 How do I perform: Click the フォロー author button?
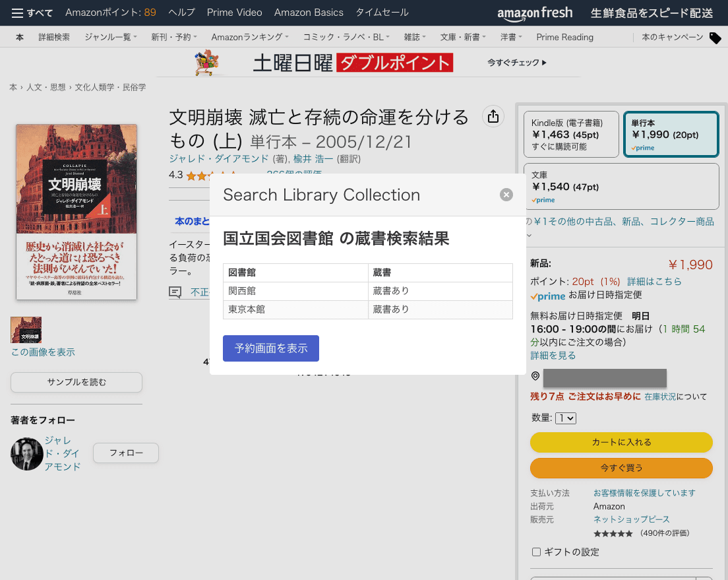pos(126,453)
